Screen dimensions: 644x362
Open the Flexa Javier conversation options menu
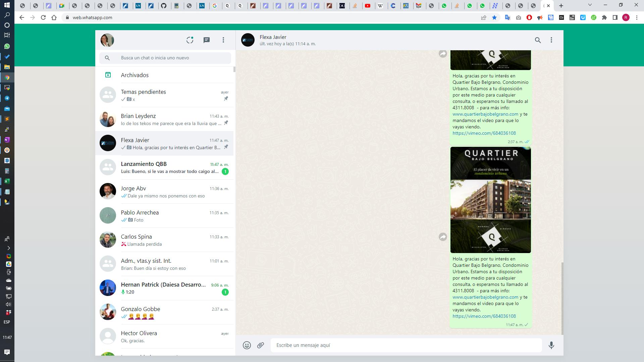(x=551, y=40)
